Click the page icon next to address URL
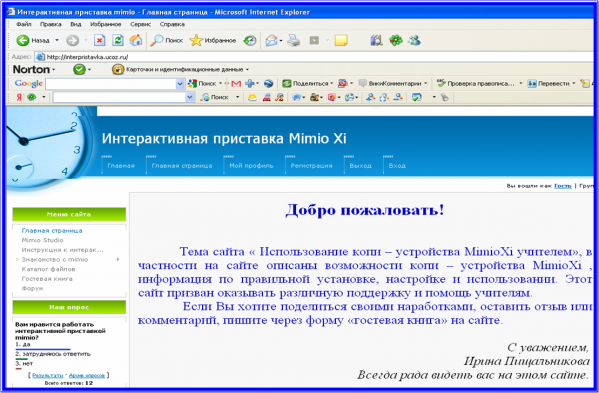599x393 pixels. tap(40, 57)
